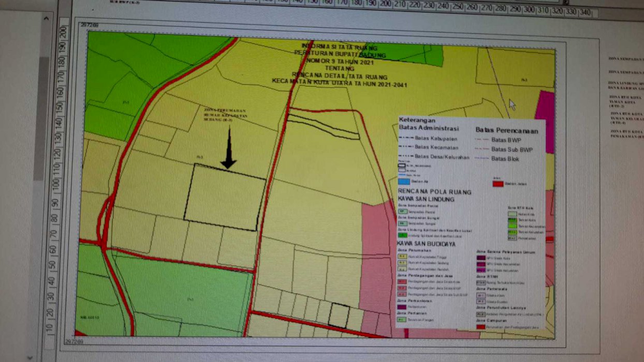Click the Batas BWP legend entry
The image size is (644, 362).
(505, 140)
